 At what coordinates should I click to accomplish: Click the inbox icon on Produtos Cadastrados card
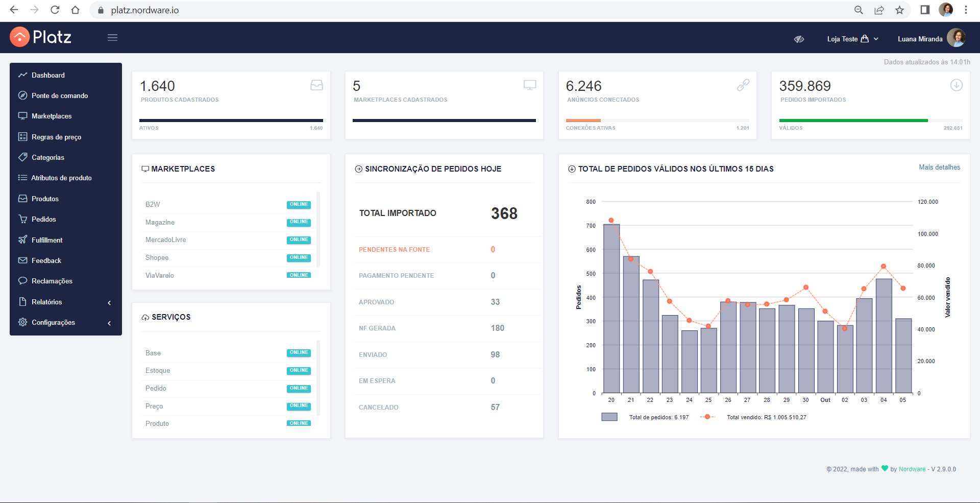(317, 85)
